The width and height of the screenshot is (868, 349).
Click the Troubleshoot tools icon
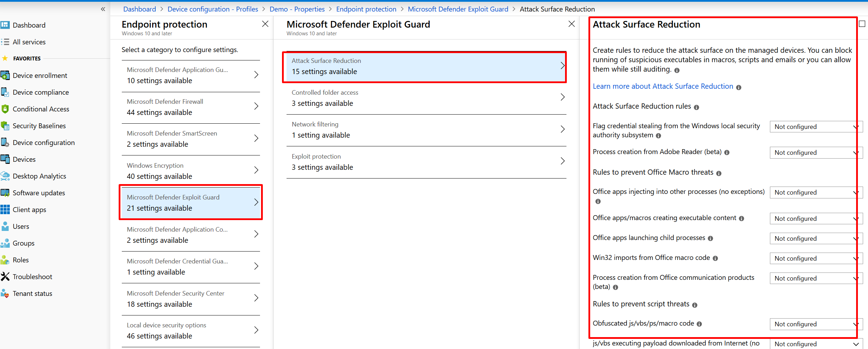(5, 277)
